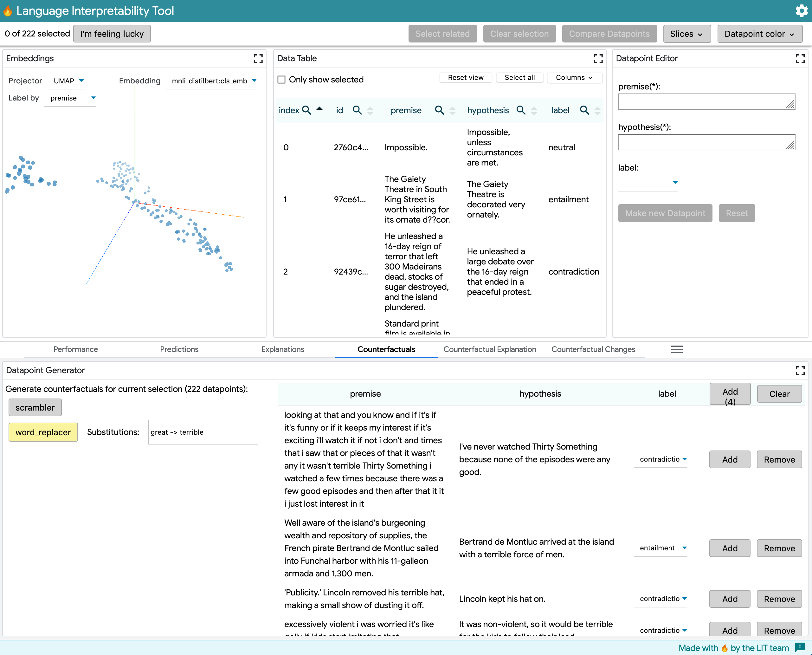Image resolution: width=812 pixels, height=655 pixels.
Task: Click the Substitutions text input field
Action: tap(203, 432)
